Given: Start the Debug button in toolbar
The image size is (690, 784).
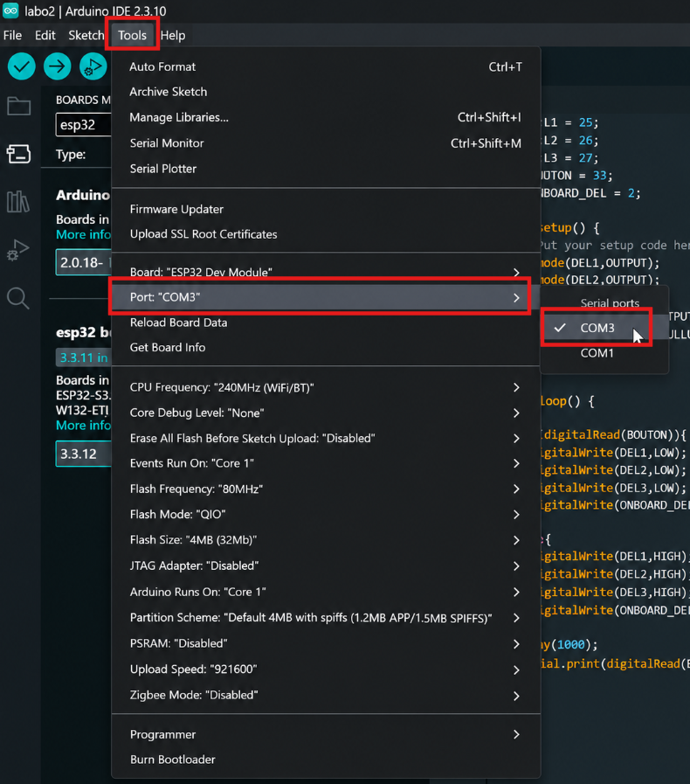Looking at the screenshot, I should [x=93, y=66].
